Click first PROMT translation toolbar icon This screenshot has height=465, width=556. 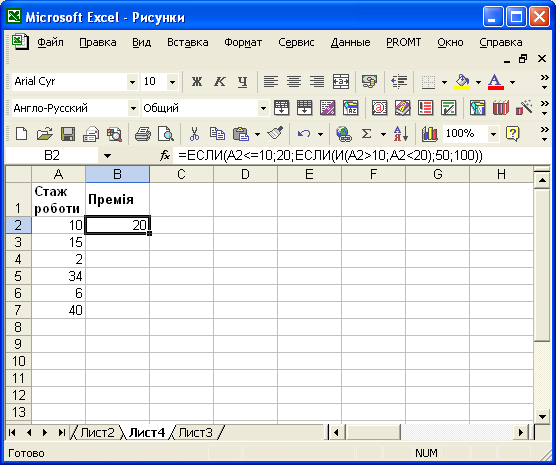282,108
